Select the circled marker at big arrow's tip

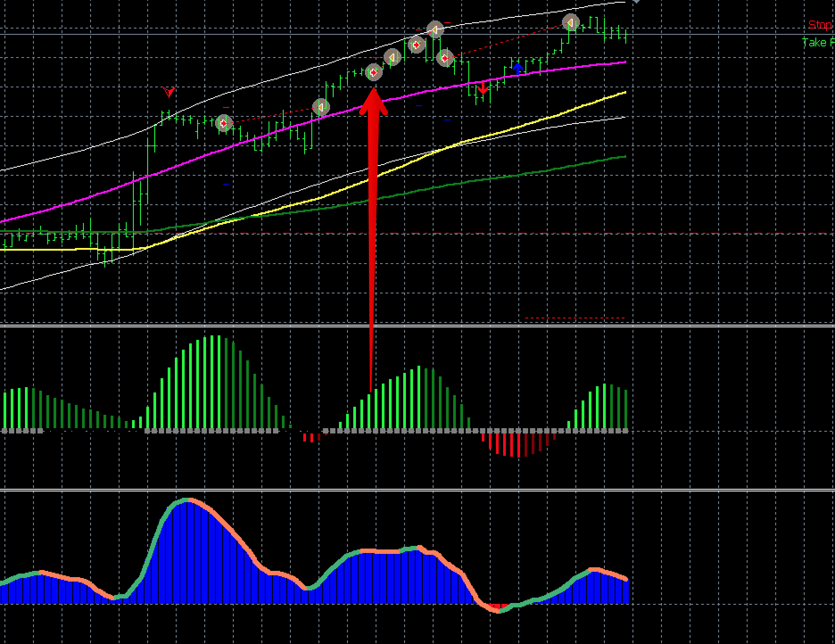pyautogui.click(x=374, y=72)
